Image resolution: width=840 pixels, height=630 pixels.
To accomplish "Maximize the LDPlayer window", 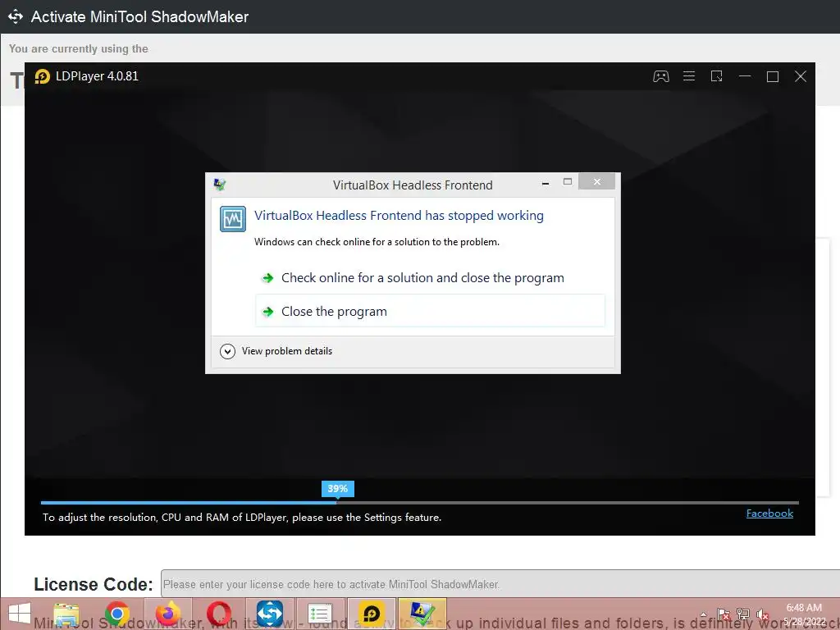I will (773, 76).
